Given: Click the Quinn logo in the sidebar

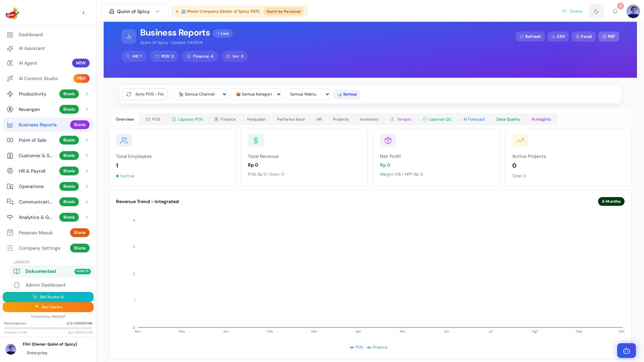Looking at the screenshot, I should tap(12, 13).
